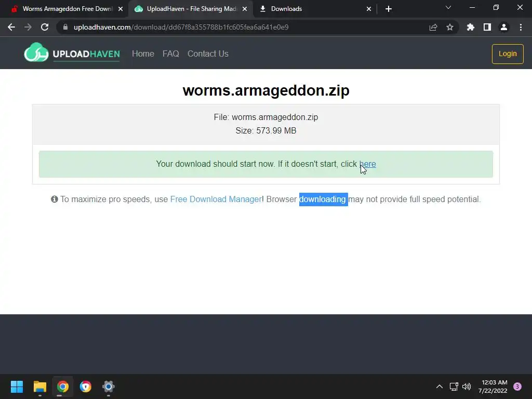
Task: Click the 'File: worms.armageddon.zip' line
Action: point(266,117)
